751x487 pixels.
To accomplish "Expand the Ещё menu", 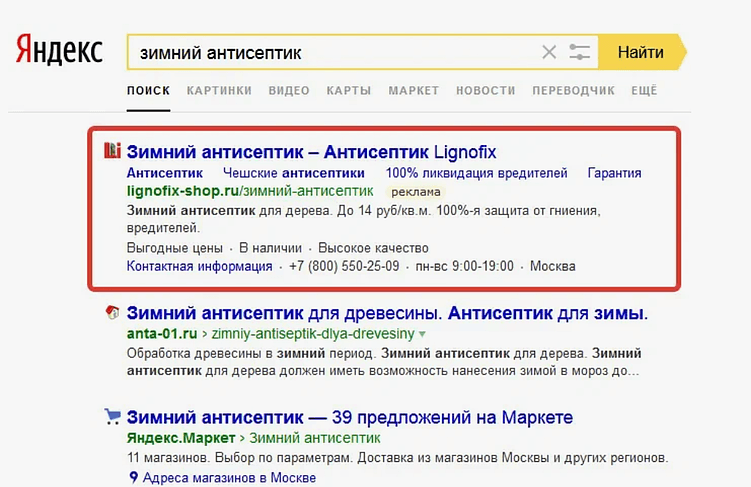I will (644, 91).
